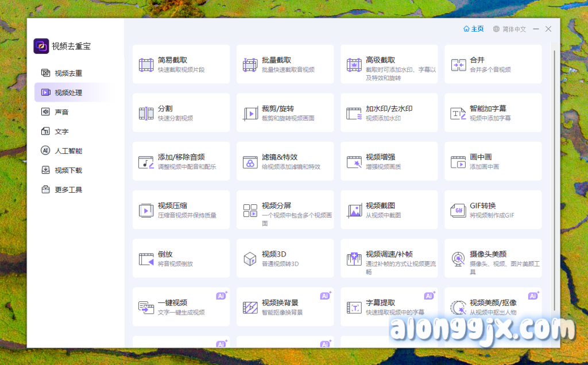The width and height of the screenshot is (588, 365).
Task: Click the 倒放 reverse playback icon
Action: (146, 259)
